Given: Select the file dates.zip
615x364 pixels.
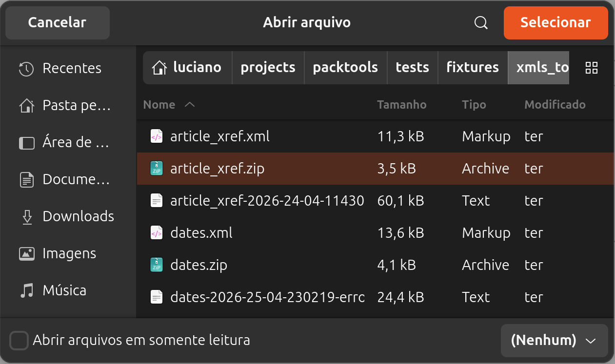Looking at the screenshot, I should tap(376, 265).
